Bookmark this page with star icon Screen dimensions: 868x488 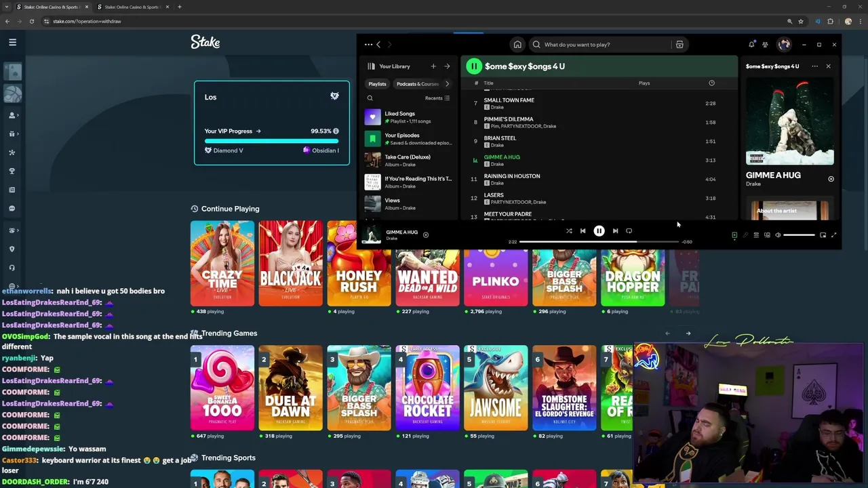[801, 21]
